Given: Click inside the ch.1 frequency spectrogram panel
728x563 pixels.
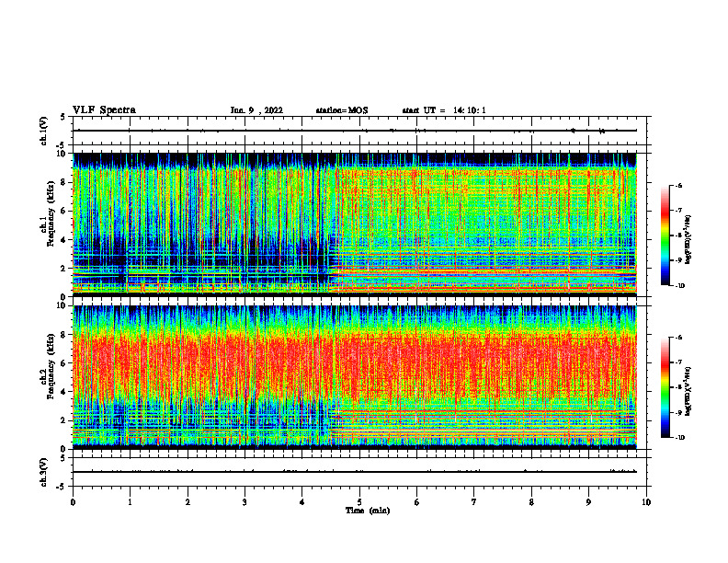Looking at the screenshot, I should (355, 224).
